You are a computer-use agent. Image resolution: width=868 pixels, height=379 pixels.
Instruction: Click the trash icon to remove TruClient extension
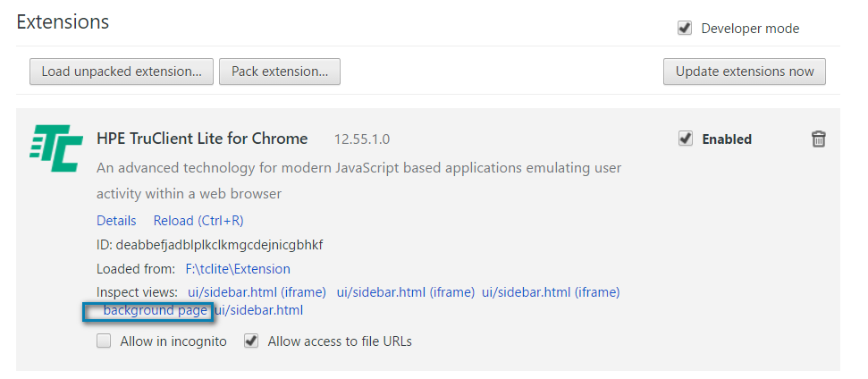click(818, 139)
